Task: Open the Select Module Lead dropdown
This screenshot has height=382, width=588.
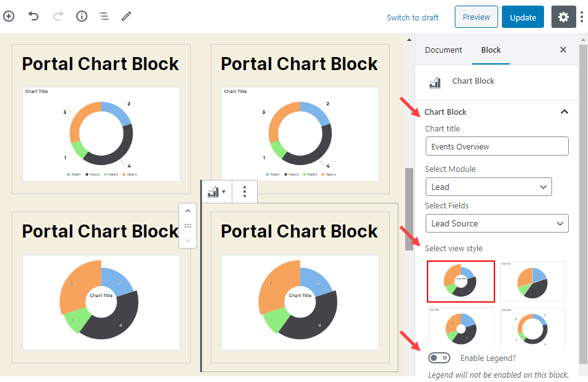Action: tap(488, 187)
